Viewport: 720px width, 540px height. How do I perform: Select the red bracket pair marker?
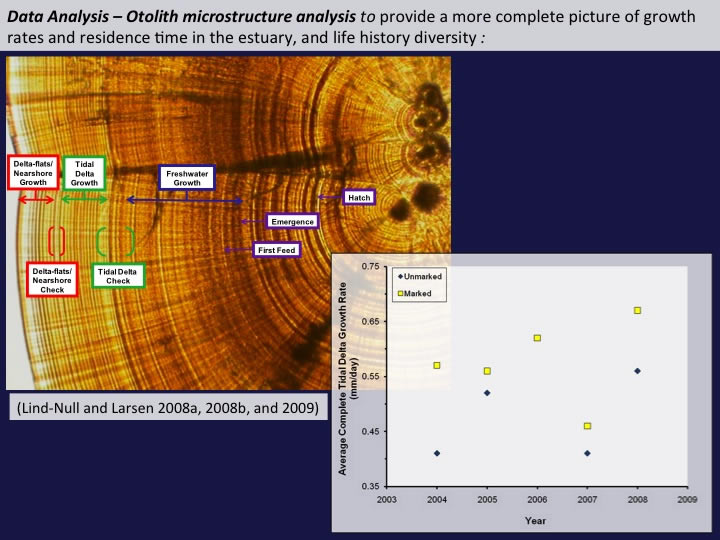(x=57, y=241)
